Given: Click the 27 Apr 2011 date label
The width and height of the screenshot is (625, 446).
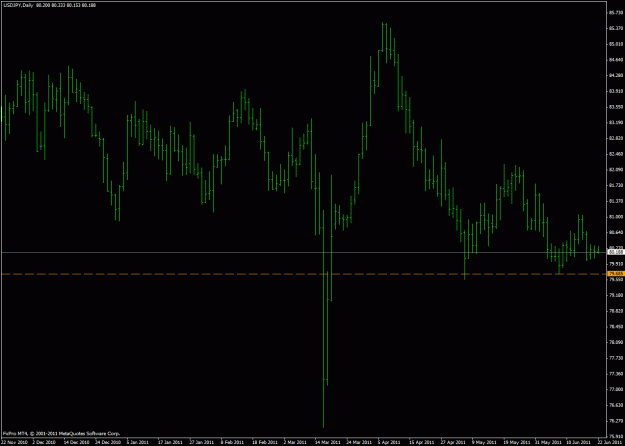Looking at the screenshot, I should point(452,442).
